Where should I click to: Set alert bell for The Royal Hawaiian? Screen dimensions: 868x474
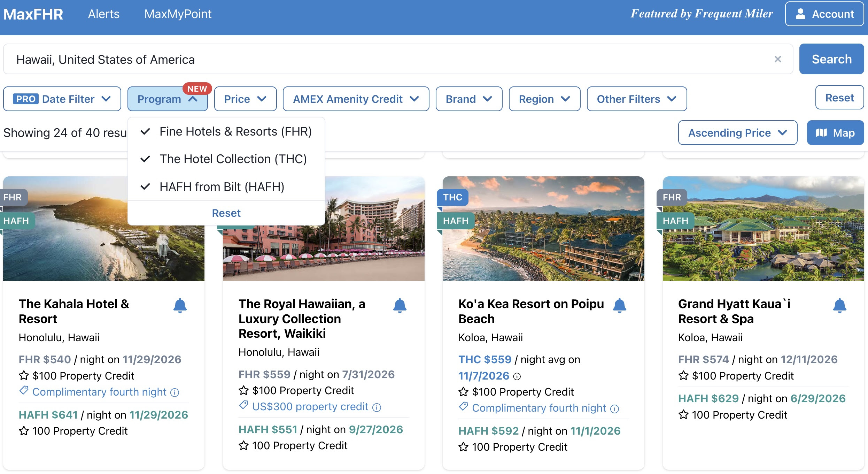pyautogui.click(x=400, y=306)
